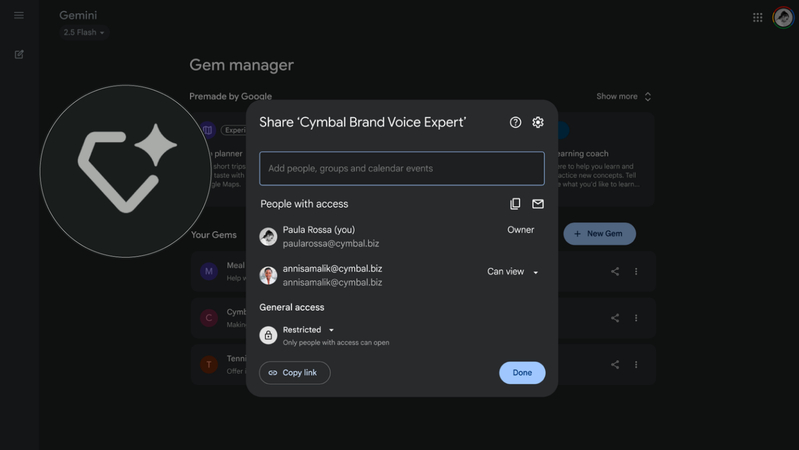
Task: Focus the Add people, groups input field
Action: (x=402, y=168)
